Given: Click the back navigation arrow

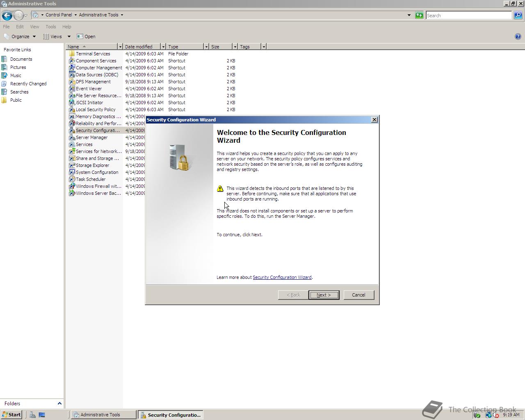Looking at the screenshot, I should tap(7, 15).
